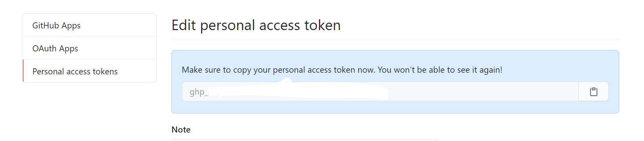The width and height of the screenshot is (644, 141).
Task: Click the word "token" in the page heading
Action: (x=322, y=25)
